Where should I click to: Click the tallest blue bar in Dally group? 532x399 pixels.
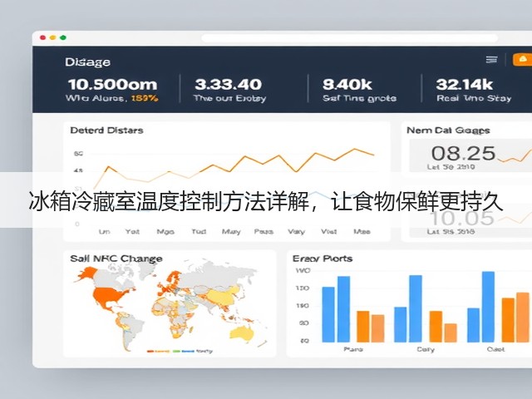coord(416,308)
